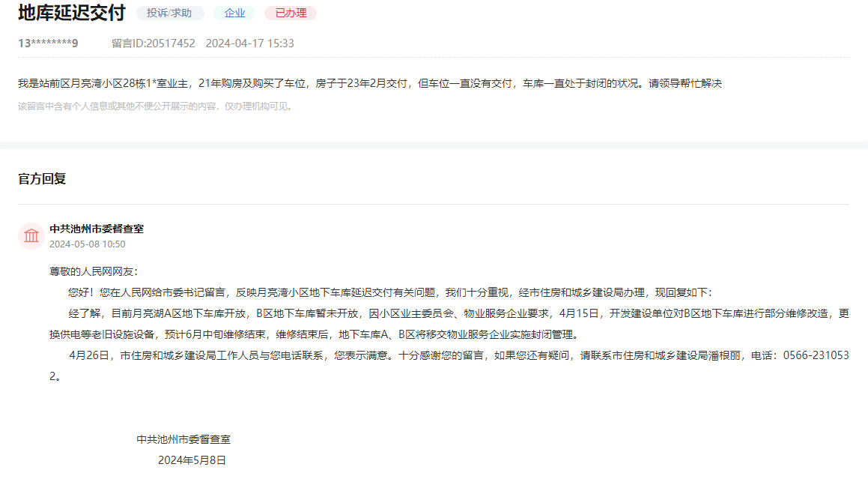868x488 pixels.
Task: Click the signature date 2024年5月8日
Action: (x=192, y=460)
